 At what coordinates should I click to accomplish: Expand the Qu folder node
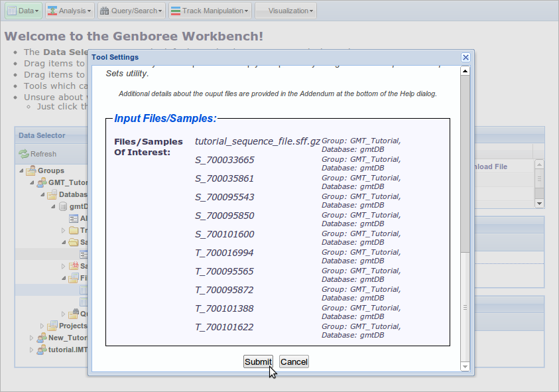[64, 314]
